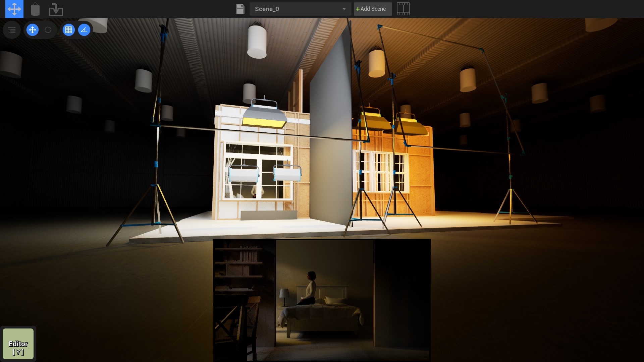Click the camera preview thumbnail of bedroom
This screenshot has height=362, width=644.
(322, 300)
